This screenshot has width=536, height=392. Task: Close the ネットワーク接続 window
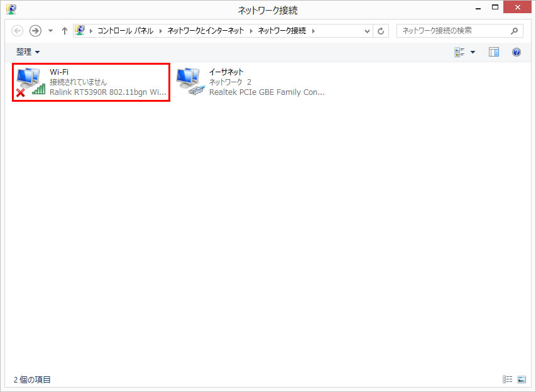517,7
